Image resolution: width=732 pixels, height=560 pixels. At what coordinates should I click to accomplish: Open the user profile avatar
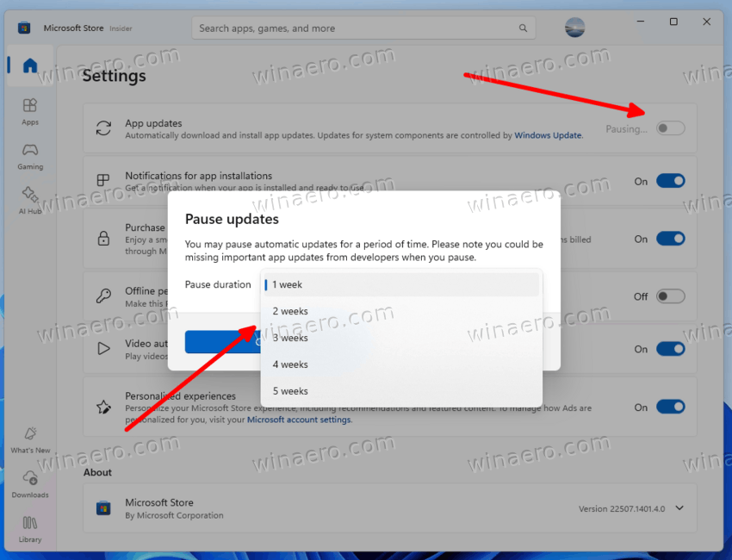[x=574, y=27]
